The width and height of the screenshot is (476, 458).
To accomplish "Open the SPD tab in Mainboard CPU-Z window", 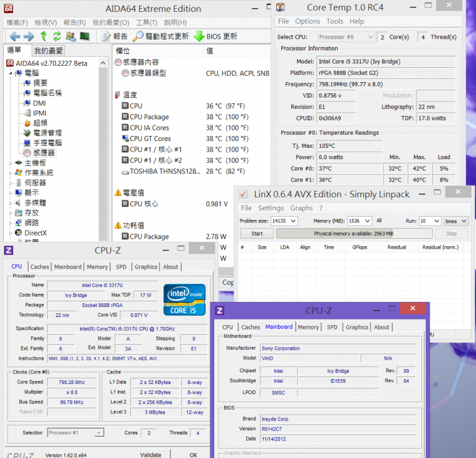I will click(x=332, y=327).
